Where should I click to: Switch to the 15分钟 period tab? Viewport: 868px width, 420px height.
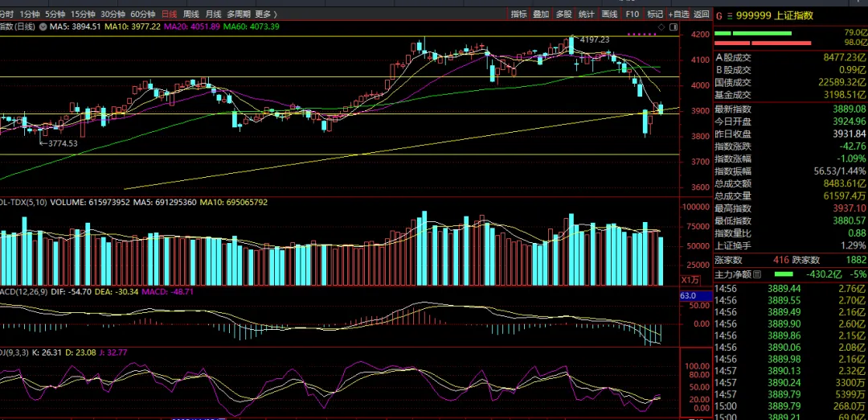tap(83, 14)
